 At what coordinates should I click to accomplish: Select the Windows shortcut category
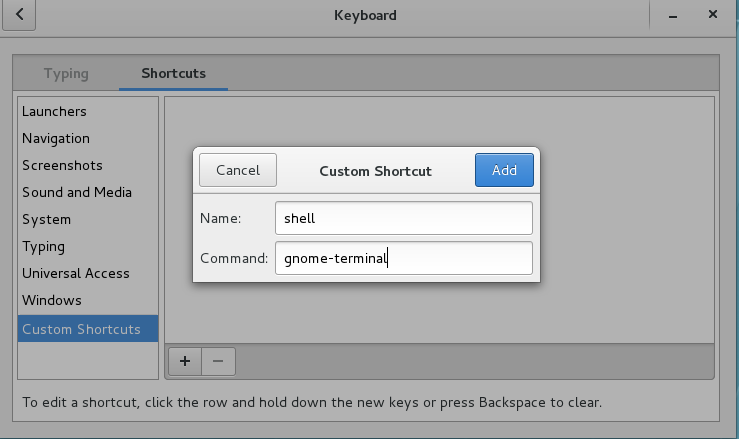[x=52, y=300]
